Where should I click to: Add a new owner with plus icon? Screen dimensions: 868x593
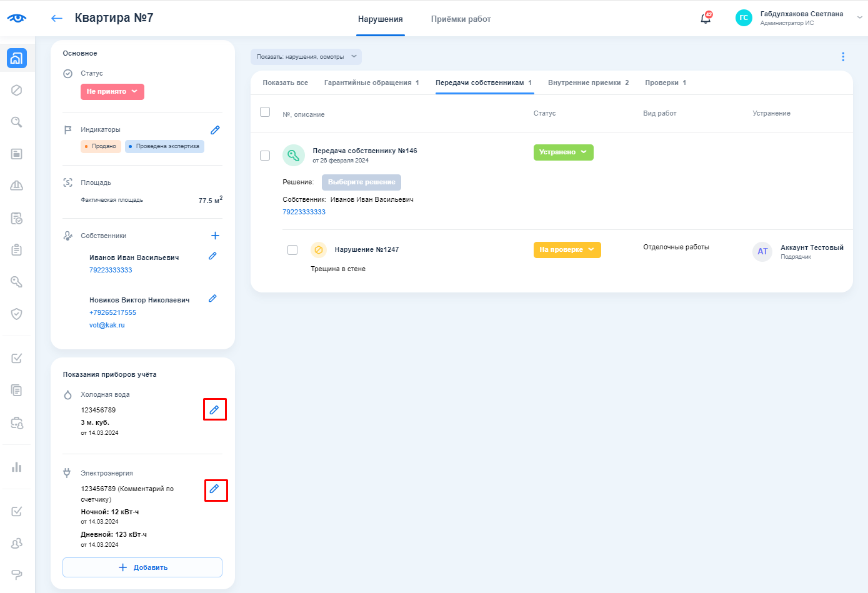pyautogui.click(x=215, y=236)
